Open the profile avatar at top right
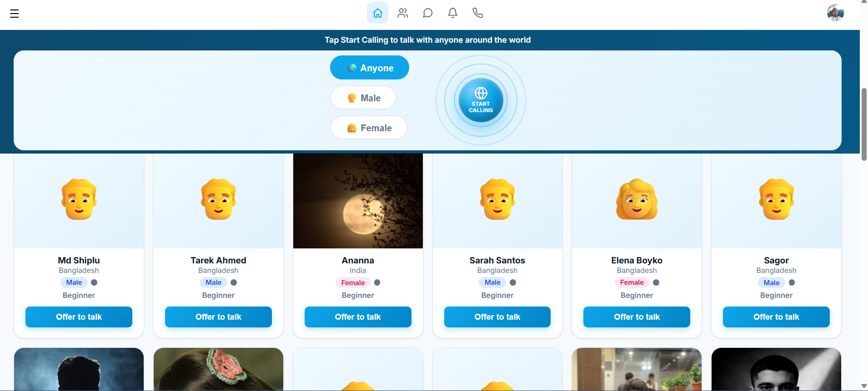This screenshot has width=868, height=391. [835, 13]
